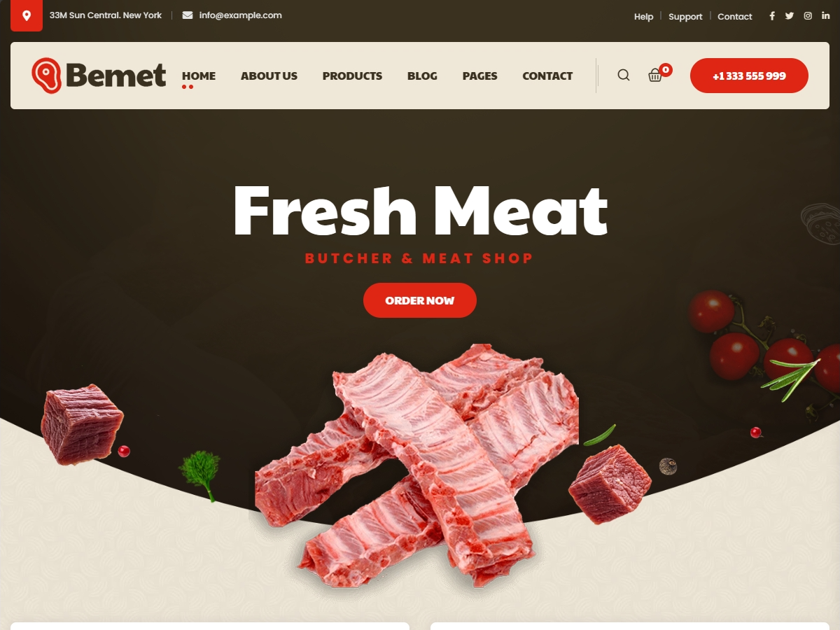The width and height of the screenshot is (840, 630).
Task: Click the Order Now button
Action: pyautogui.click(x=420, y=300)
